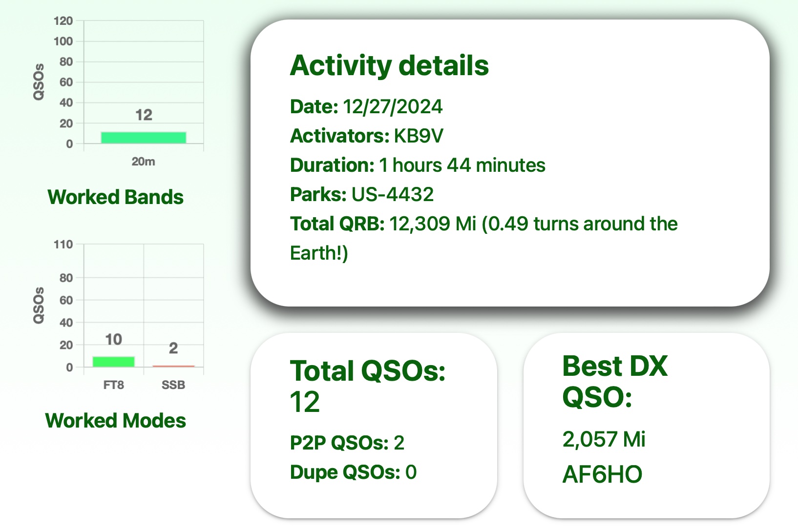The height and width of the screenshot is (532, 798).
Task: Click the Best DX QSO heading
Action: click(x=614, y=381)
